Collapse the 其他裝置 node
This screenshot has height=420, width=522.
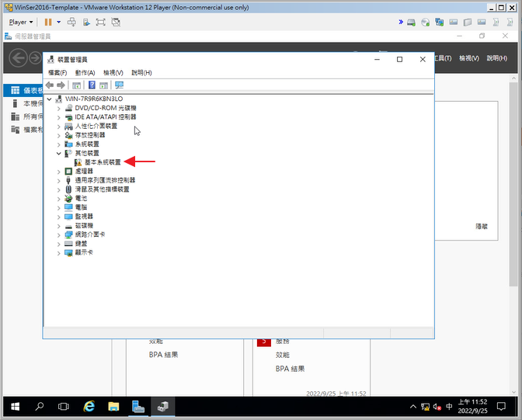58,153
